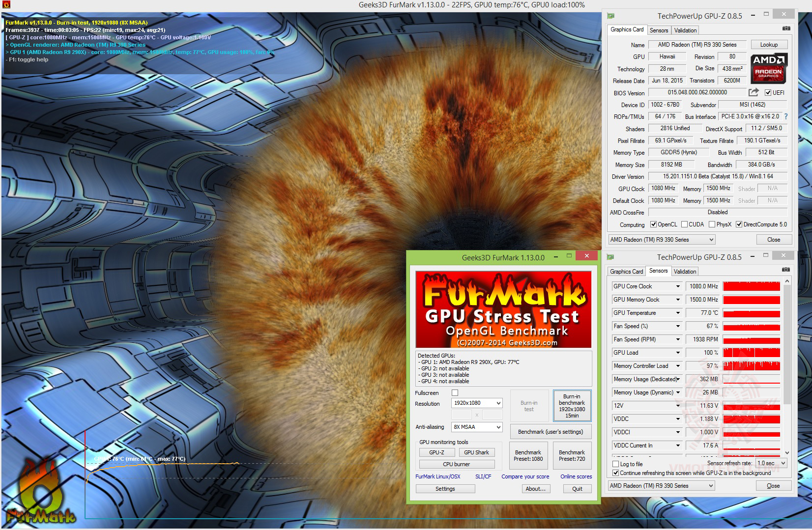The width and height of the screenshot is (812, 530).
Task: Open the graphics card selector in the GPU-Z Sensors window
Action: click(661, 486)
